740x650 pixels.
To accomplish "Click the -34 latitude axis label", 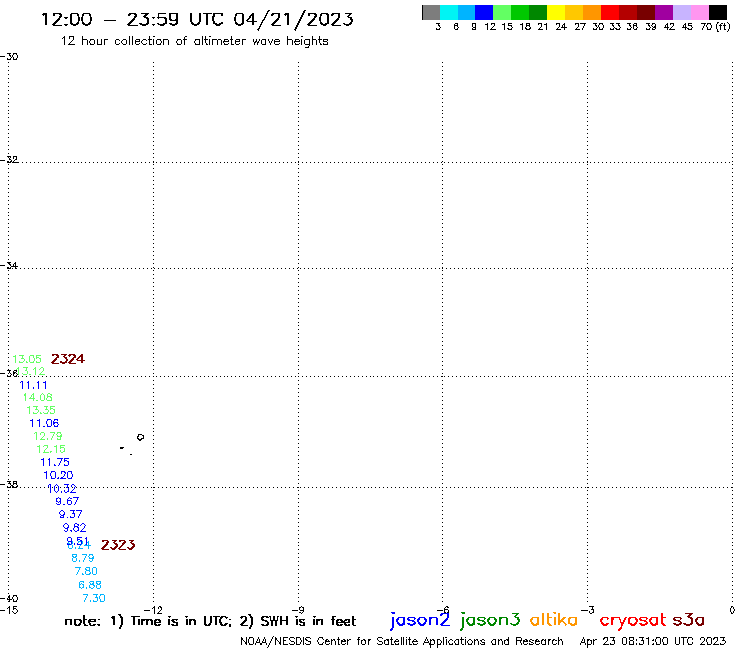I will 9,266.
